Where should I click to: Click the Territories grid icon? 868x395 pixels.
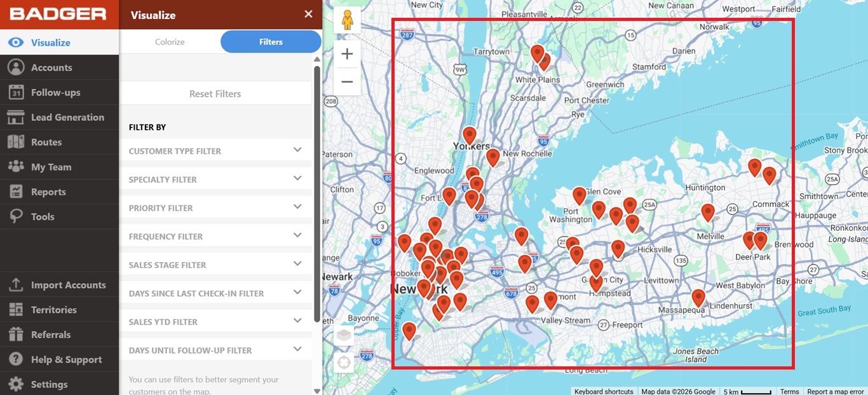tap(16, 310)
